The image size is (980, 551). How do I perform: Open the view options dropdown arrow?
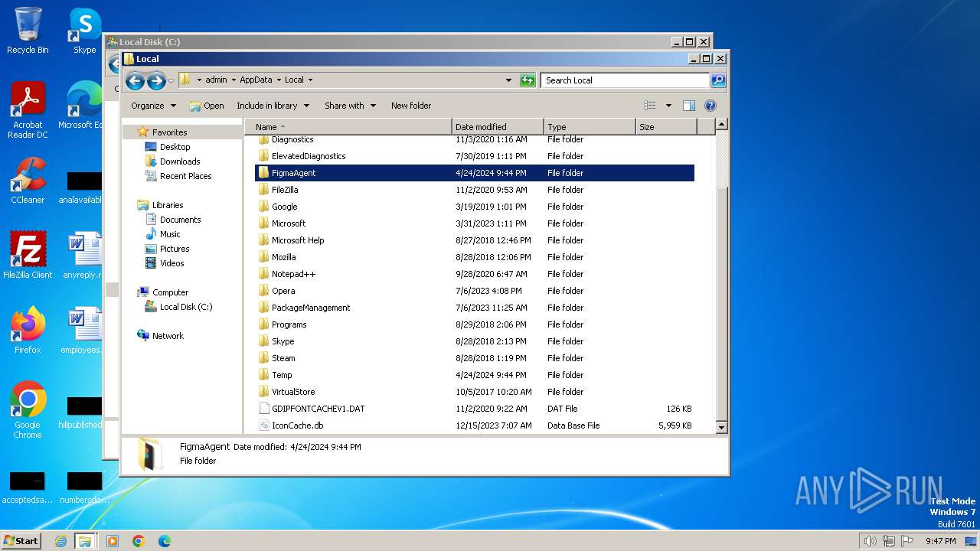668,106
